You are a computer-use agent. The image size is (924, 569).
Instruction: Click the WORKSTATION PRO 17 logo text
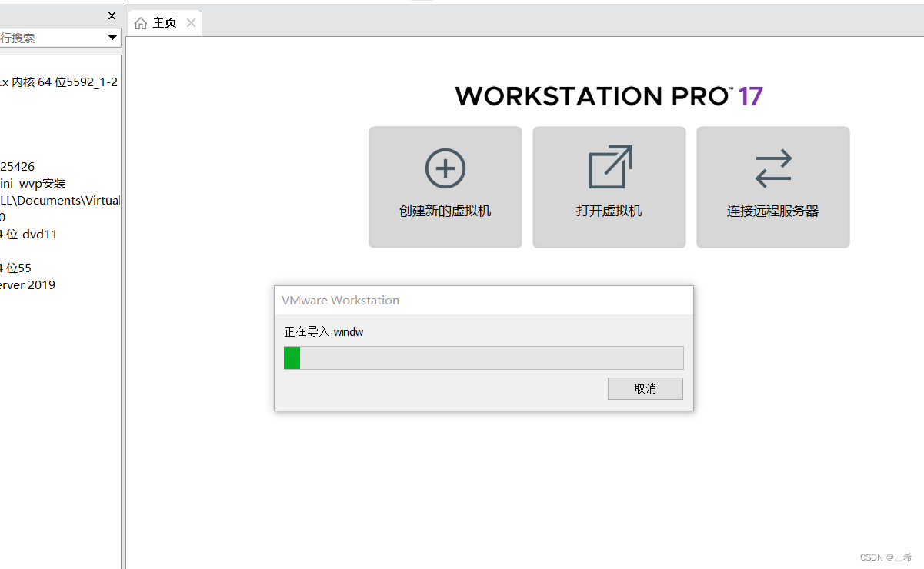pos(609,96)
